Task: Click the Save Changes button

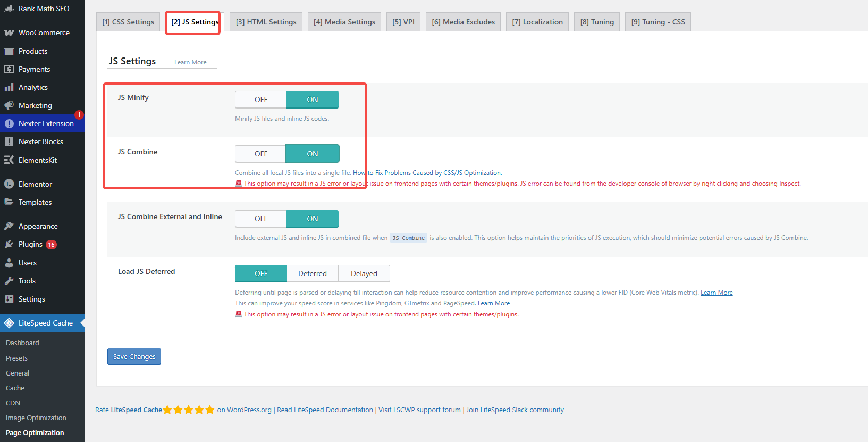Action: pos(134,357)
